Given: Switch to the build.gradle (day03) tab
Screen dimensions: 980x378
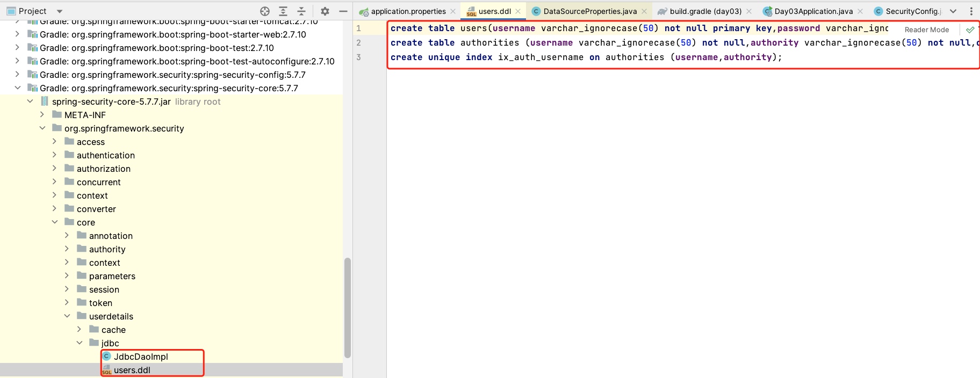Looking at the screenshot, I should (705, 11).
